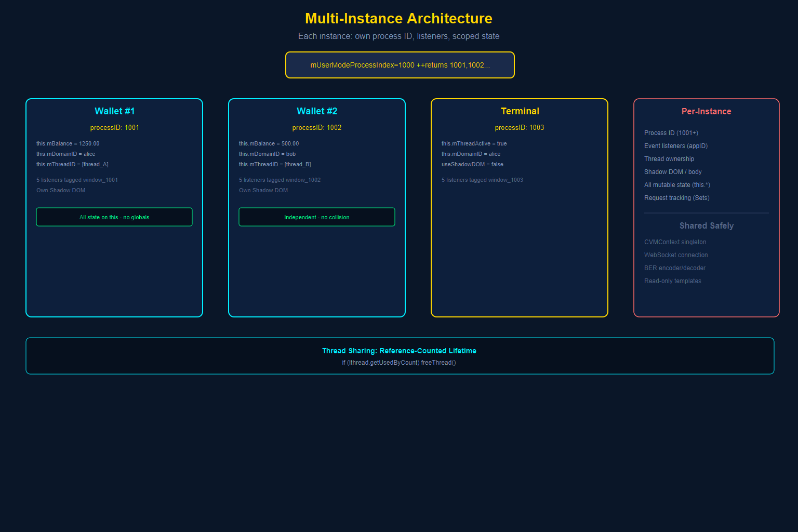
Task: Select 'this.mBalance = 1250.00' in Wallet #1
Action: pyautogui.click(x=68, y=143)
